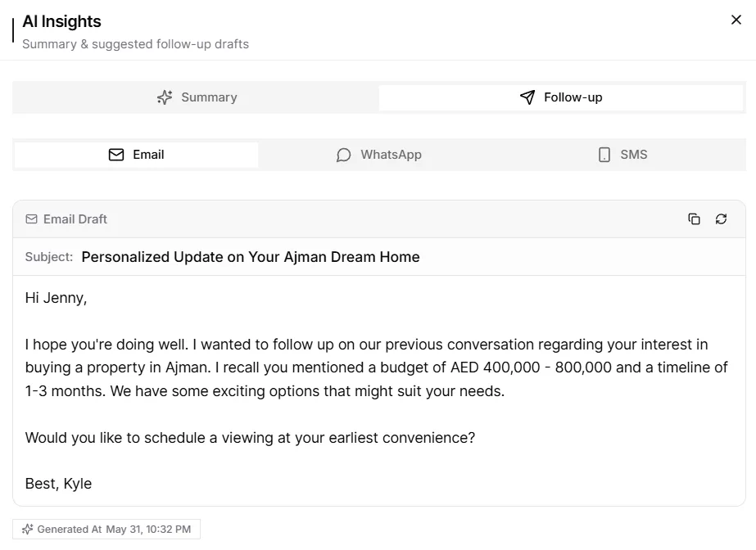Click the 'AI Insights' title
Screen dimensions: 756x550
(61, 21)
